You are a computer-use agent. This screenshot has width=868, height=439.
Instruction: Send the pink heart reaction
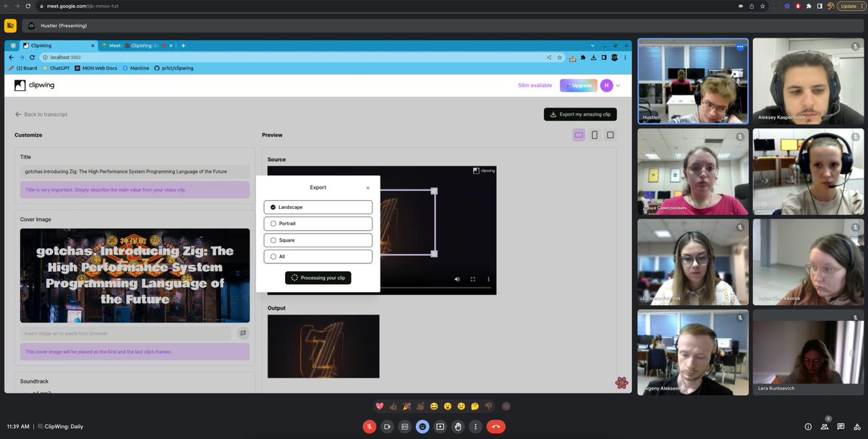380,406
